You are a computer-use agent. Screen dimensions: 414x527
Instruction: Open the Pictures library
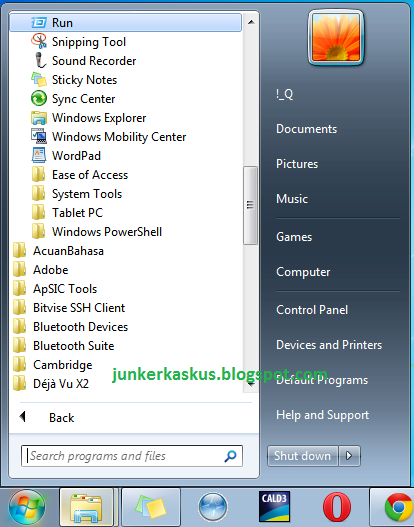coord(297,164)
